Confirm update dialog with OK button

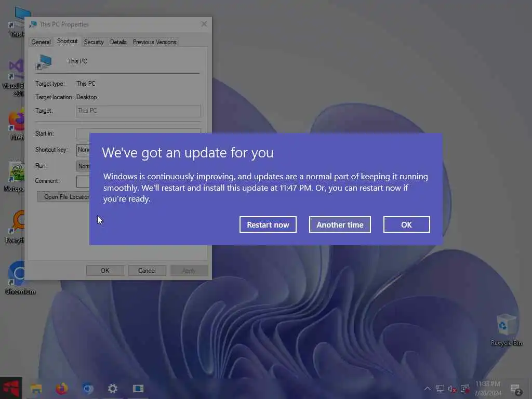pos(406,224)
